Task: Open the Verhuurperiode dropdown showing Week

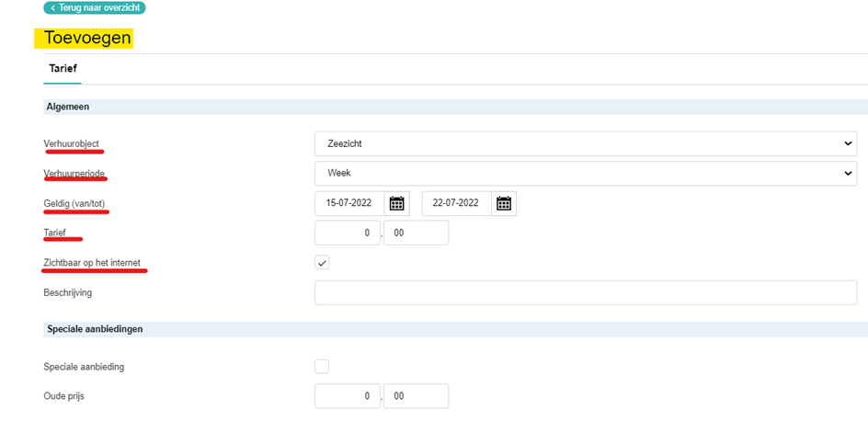Action: (x=586, y=173)
